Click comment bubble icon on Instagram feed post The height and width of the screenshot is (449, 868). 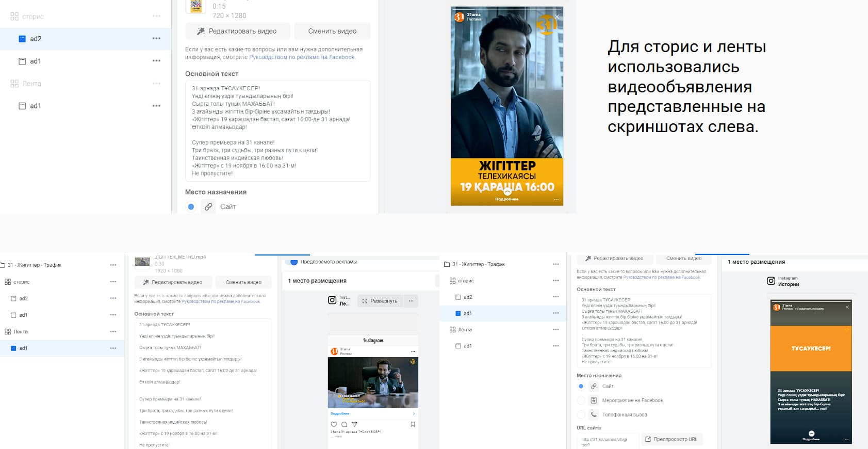[x=344, y=424]
